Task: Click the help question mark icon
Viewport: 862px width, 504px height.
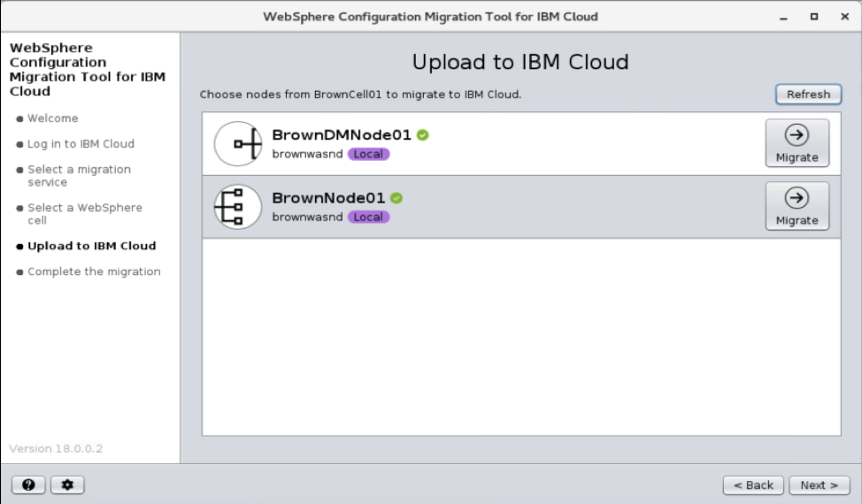Action: (x=28, y=485)
